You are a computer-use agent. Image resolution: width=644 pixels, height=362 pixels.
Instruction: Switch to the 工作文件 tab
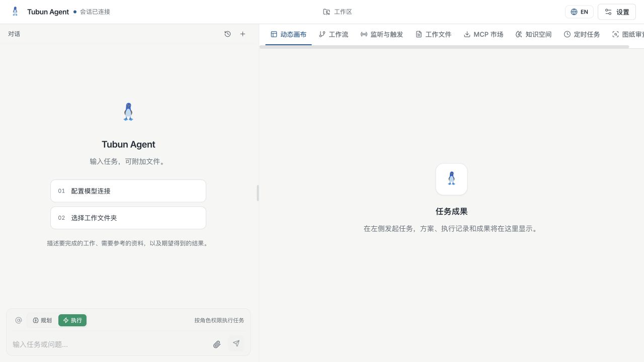point(433,35)
